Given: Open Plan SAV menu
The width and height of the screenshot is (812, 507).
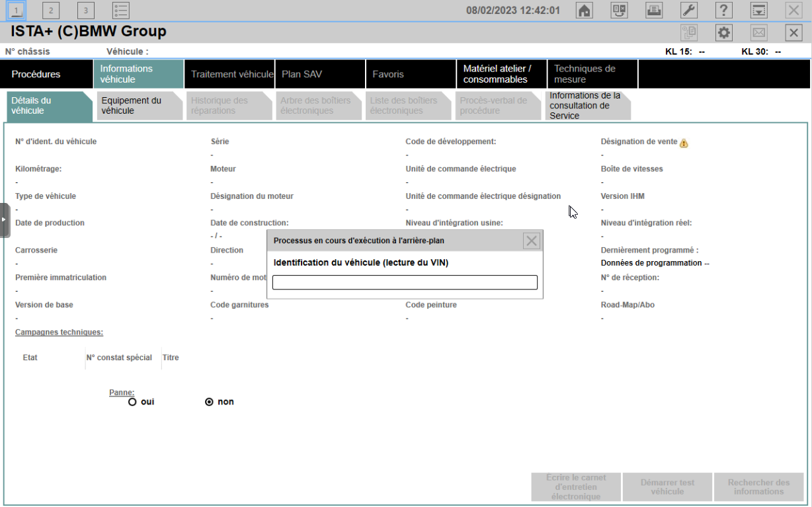Looking at the screenshot, I should click(320, 74).
